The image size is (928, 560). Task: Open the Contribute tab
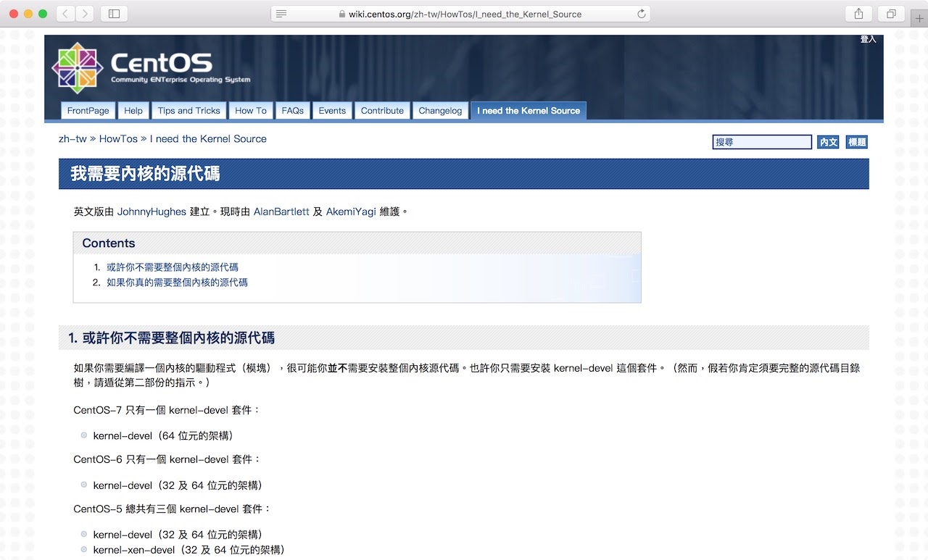pyautogui.click(x=382, y=111)
